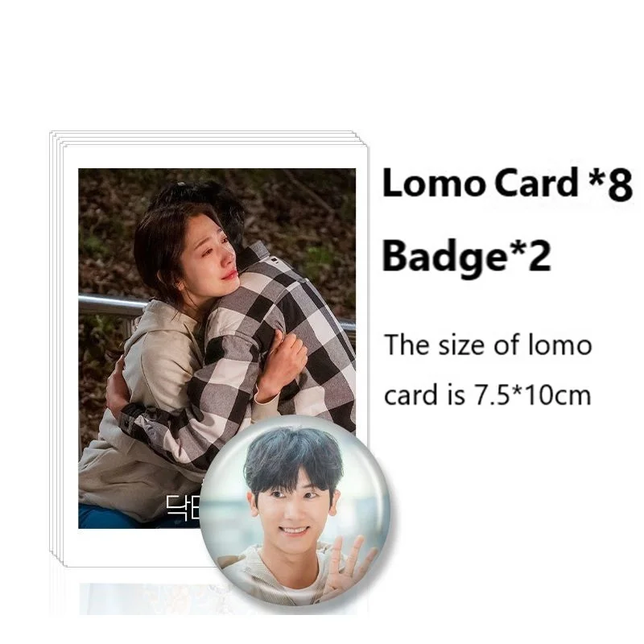Select the "The size of lomo" text line
Image resolution: width=644 pixels, height=644 pixels.
pyautogui.click(x=488, y=345)
